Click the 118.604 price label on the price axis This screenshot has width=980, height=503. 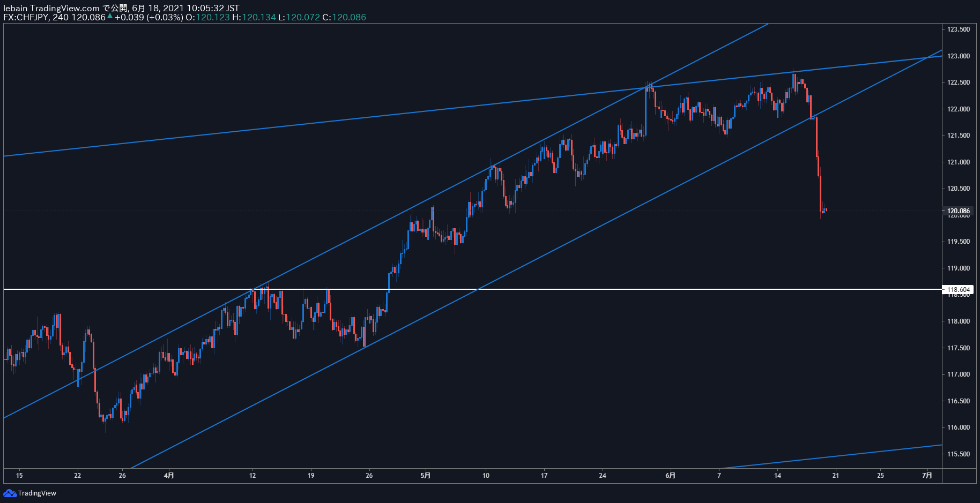tap(959, 290)
